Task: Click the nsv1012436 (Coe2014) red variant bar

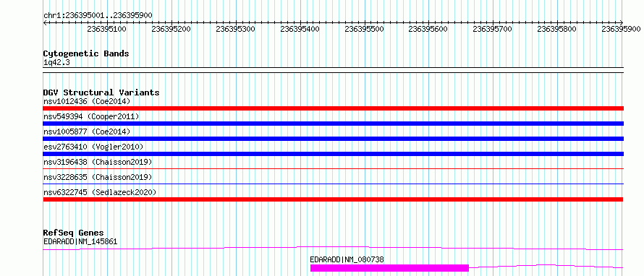Action: click(x=333, y=108)
